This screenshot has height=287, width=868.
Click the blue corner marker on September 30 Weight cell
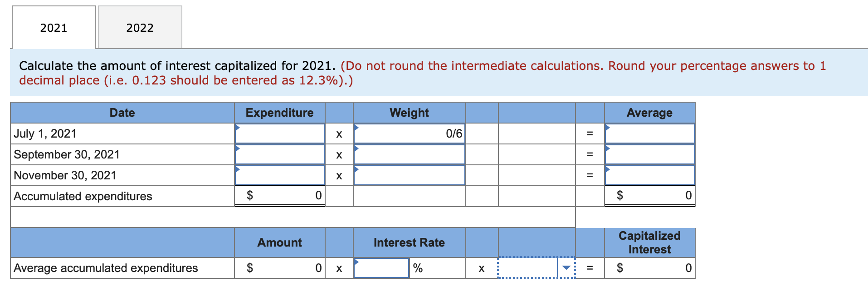(x=356, y=148)
